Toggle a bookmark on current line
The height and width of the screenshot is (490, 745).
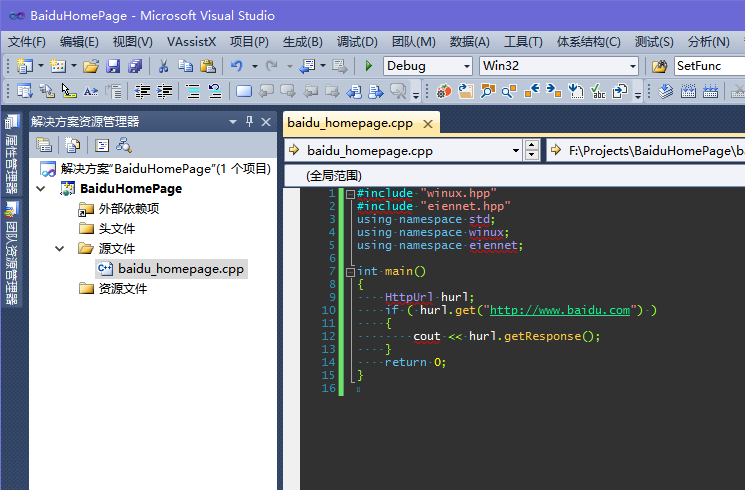click(x=244, y=91)
